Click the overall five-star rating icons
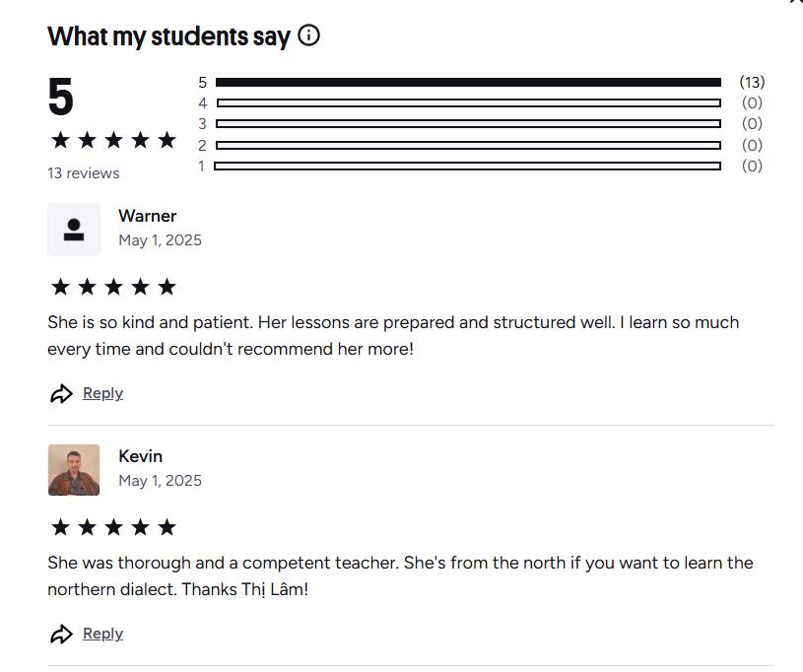The width and height of the screenshot is (803, 672). click(x=113, y=140)
